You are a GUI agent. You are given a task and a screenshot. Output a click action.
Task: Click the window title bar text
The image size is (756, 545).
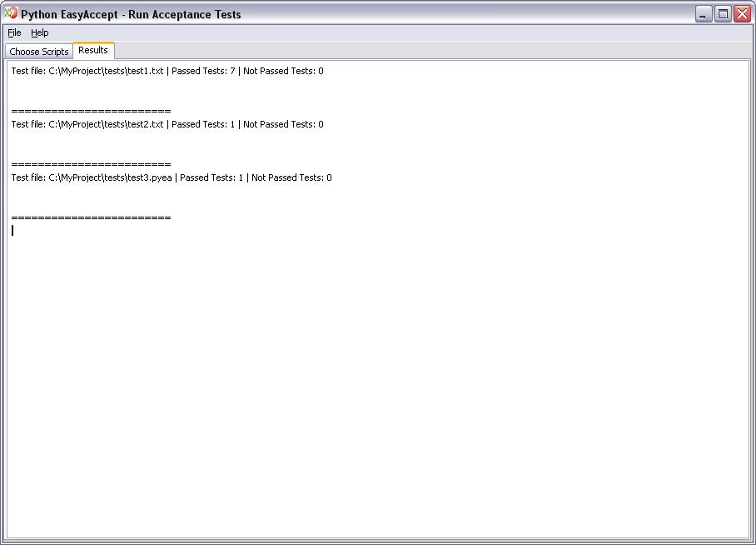(131, 14)
